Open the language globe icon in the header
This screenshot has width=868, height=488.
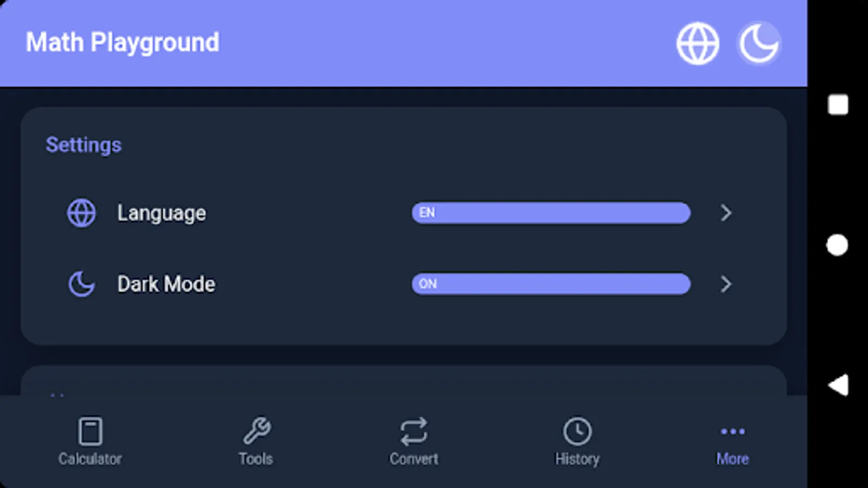point(698,43)
